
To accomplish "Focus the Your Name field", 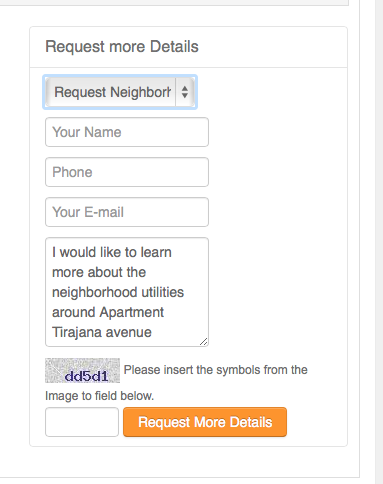I will click(x=127, y=132).
